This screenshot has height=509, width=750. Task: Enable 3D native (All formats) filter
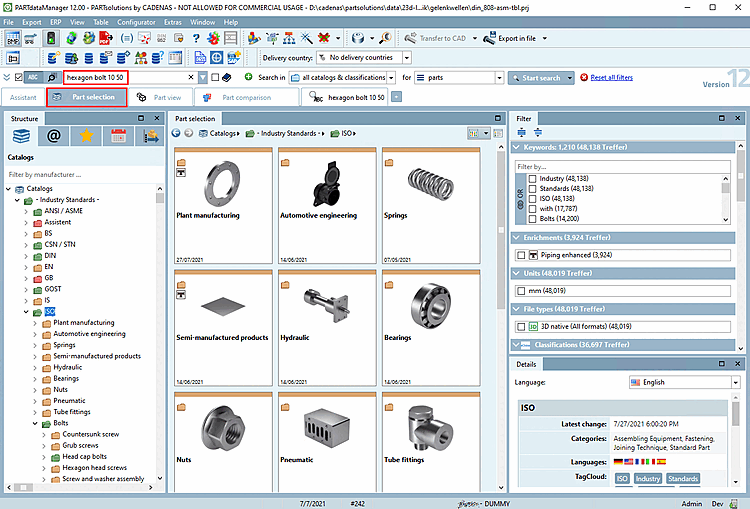(x=521, y=326)
